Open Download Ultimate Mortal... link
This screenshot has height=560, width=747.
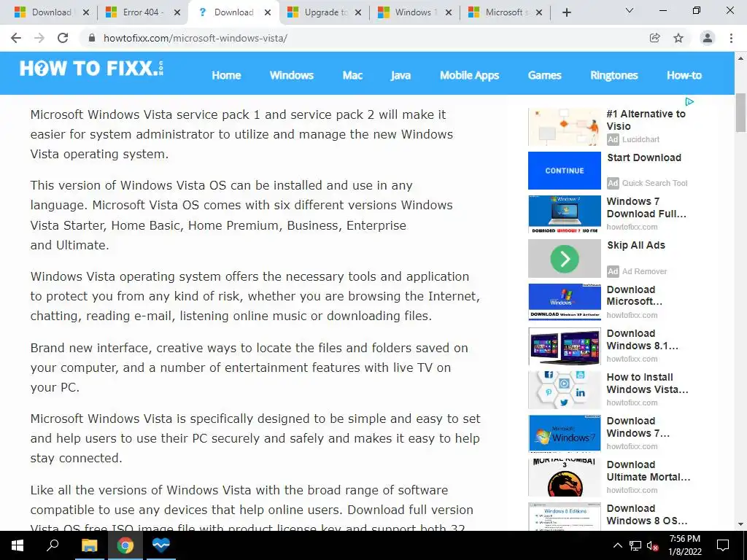coord(649,471)
